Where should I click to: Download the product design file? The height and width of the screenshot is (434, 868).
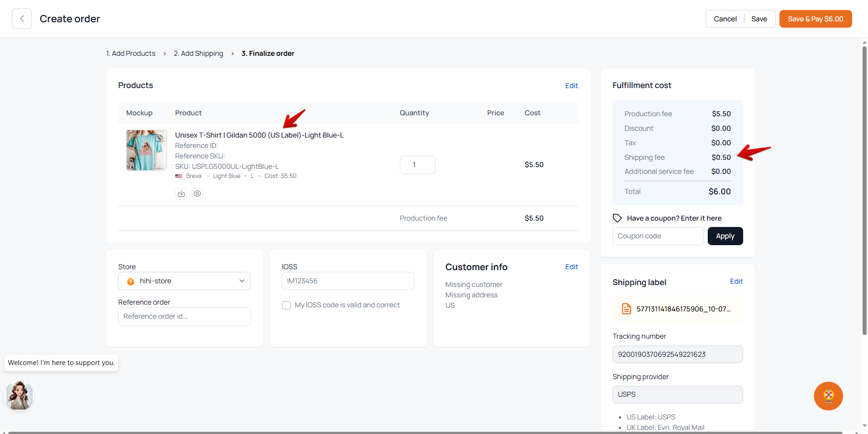pyautogui.click(x=181, y=194)
